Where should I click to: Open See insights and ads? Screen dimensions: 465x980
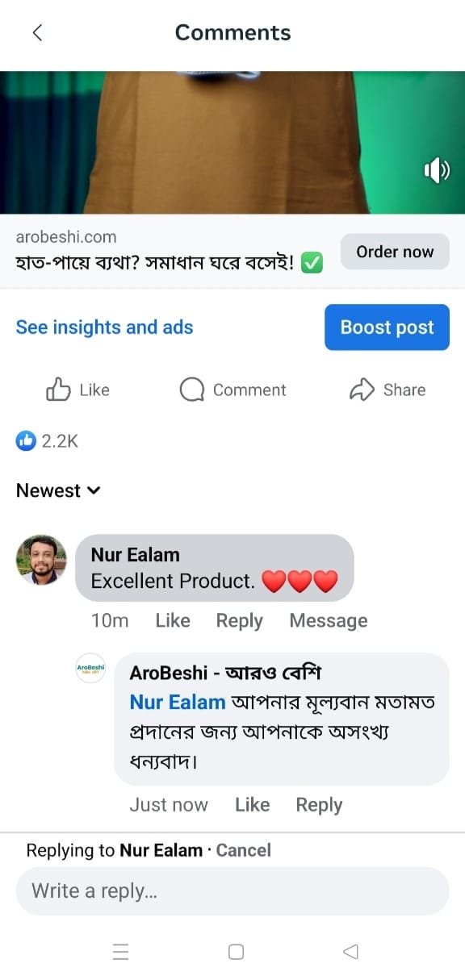104,327
